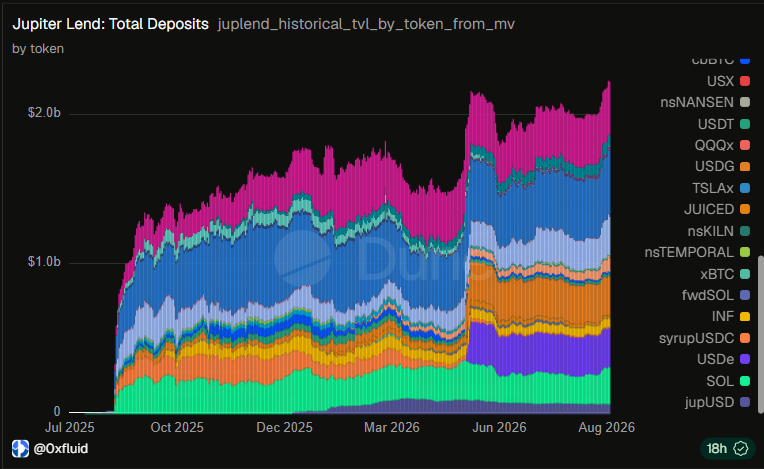The width and height of the screenshot is (764, 469).
Task: Click the 18h refresh status badge
Action: pyautogui.click(x=727, y=449)
